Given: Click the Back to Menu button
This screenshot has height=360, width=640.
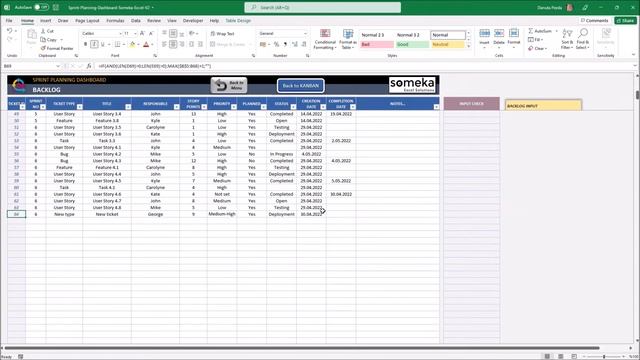Looking at the screenshot, I should click(x=229, y=85).
